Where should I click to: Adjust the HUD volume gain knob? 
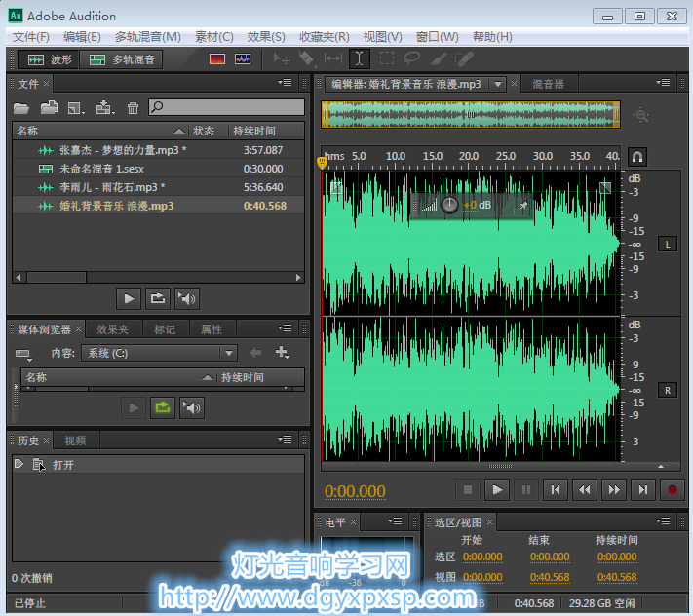(x=449, y=205)
